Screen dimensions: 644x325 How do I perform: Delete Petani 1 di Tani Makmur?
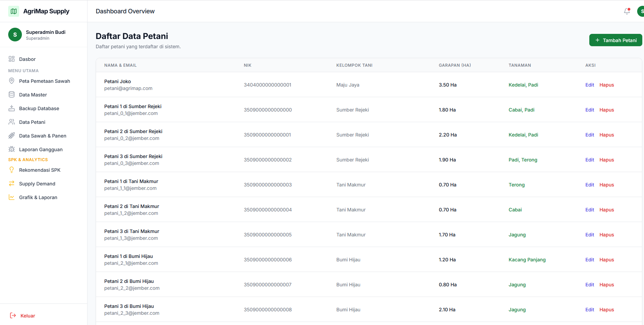click(x=606, y=185)
